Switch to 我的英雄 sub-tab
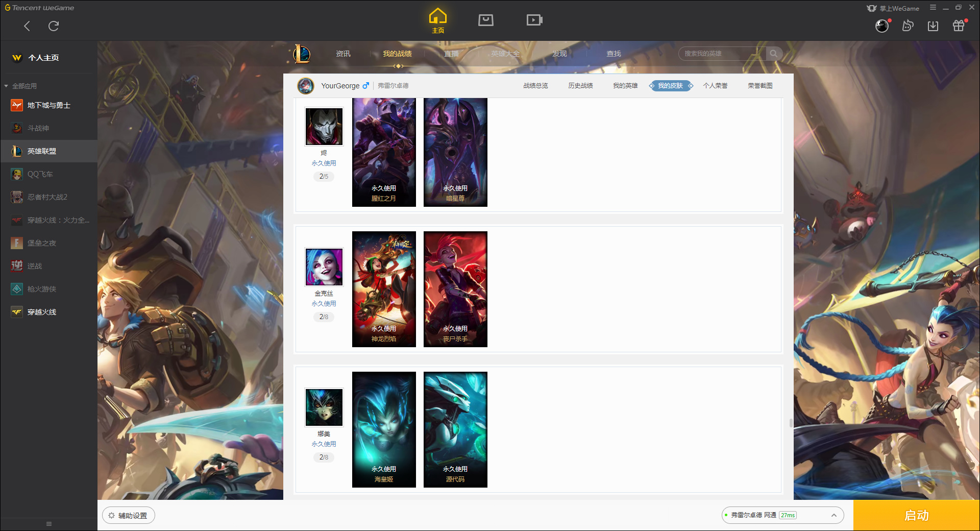This screenshot has width=980, height=531. click(x=625, y=86)
